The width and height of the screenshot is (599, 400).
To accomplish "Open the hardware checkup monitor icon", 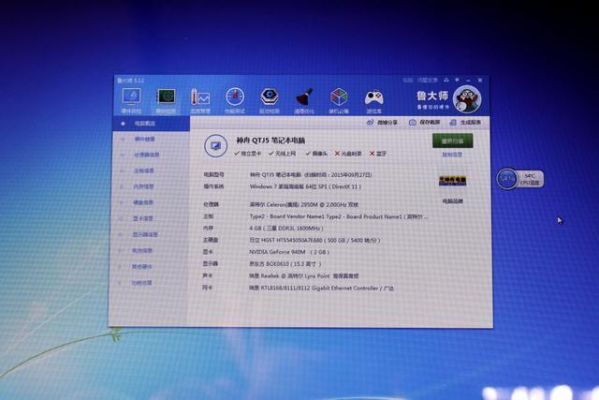I will click(131, 97).
